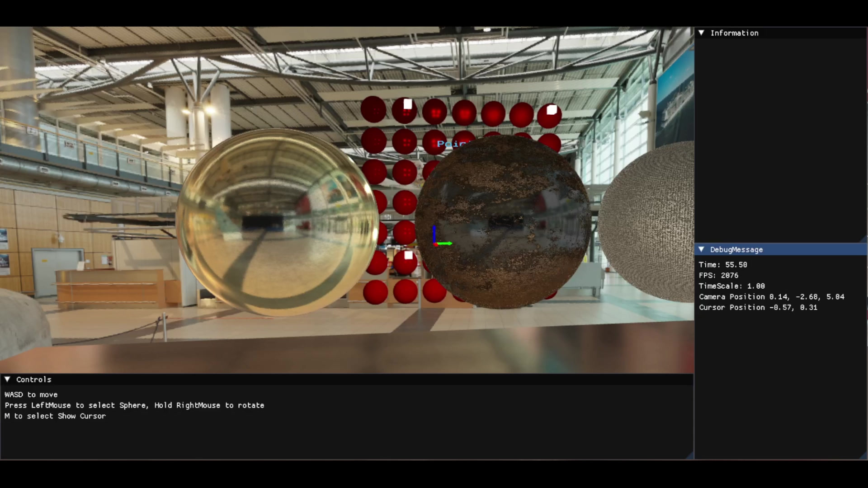Click the FPS readout line
Viewport: 868px width, 488px height.
718,275
